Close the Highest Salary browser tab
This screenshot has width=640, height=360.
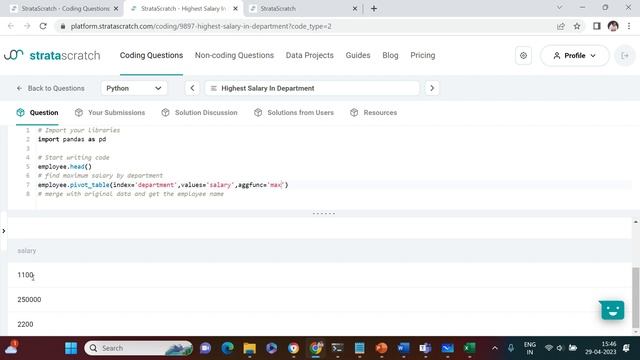[x=235, y=9]
